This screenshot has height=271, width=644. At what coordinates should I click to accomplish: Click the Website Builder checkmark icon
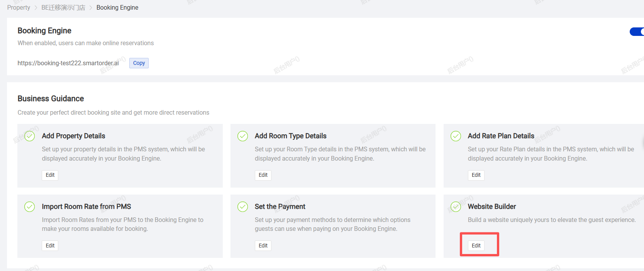pos(456,207)
